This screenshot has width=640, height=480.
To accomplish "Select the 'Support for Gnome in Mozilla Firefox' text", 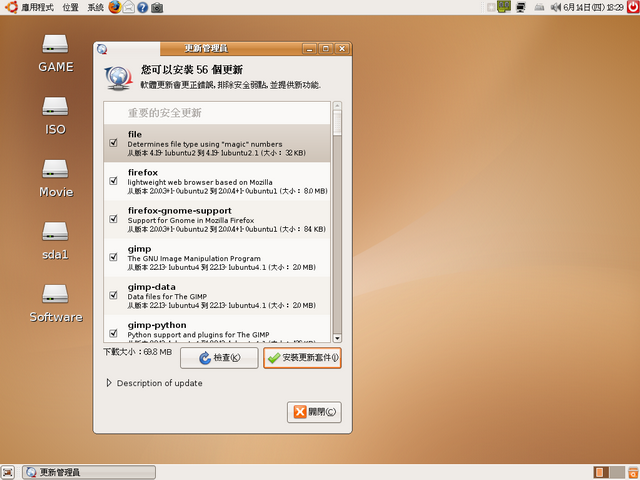I will 191,220.
